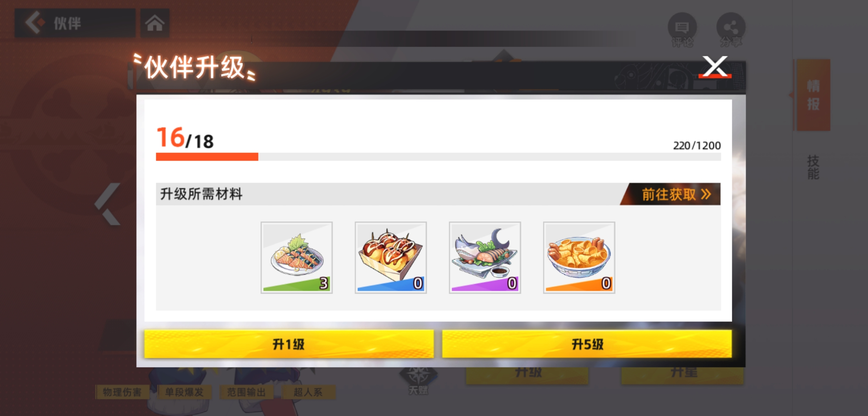Open the home icon at top
Image resolution: width=868 pixels, height=416 pixels.
(x=155, y=23)
